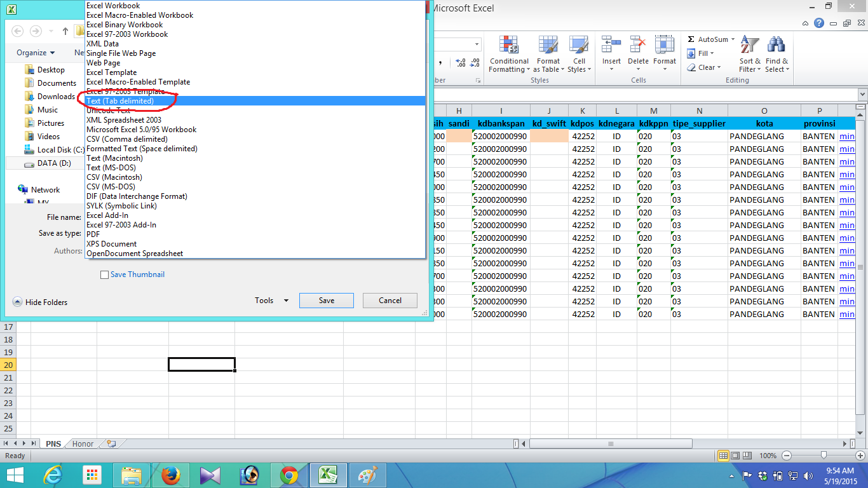The width and height of the screenshot is (868, 488).
Task: Choose Excel 97-2003 Workbook file type
Action: coord(255,34)
